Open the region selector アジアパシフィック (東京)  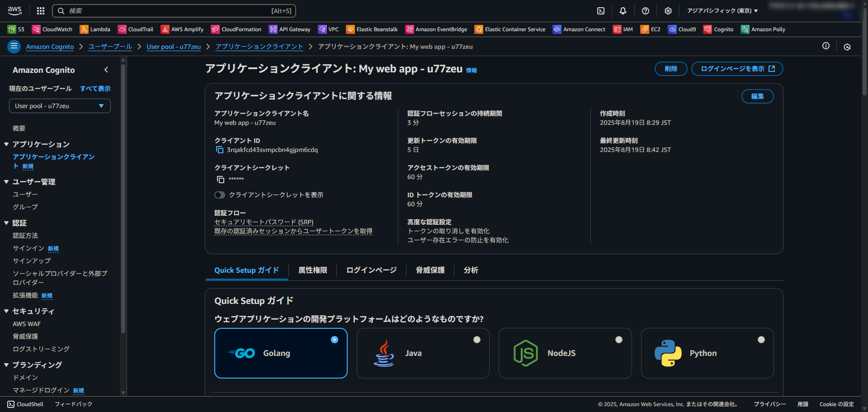coord(722,11)
